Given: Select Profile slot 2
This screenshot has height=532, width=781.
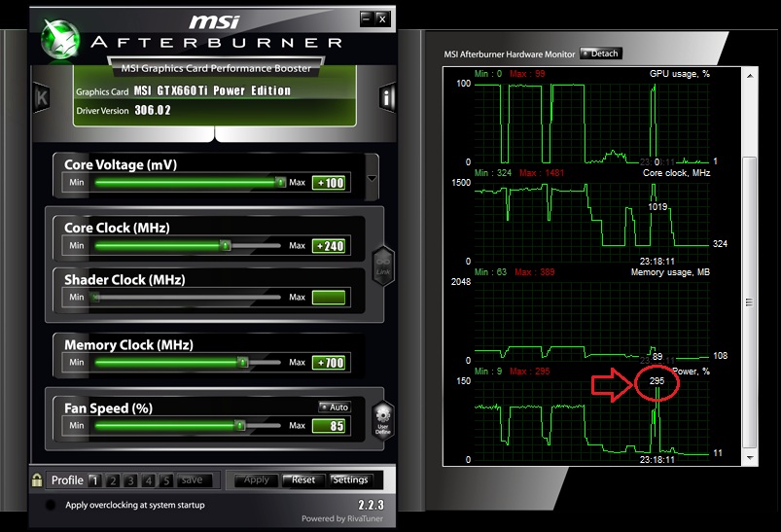Looking at the screenshot, I should pos(113,480).
